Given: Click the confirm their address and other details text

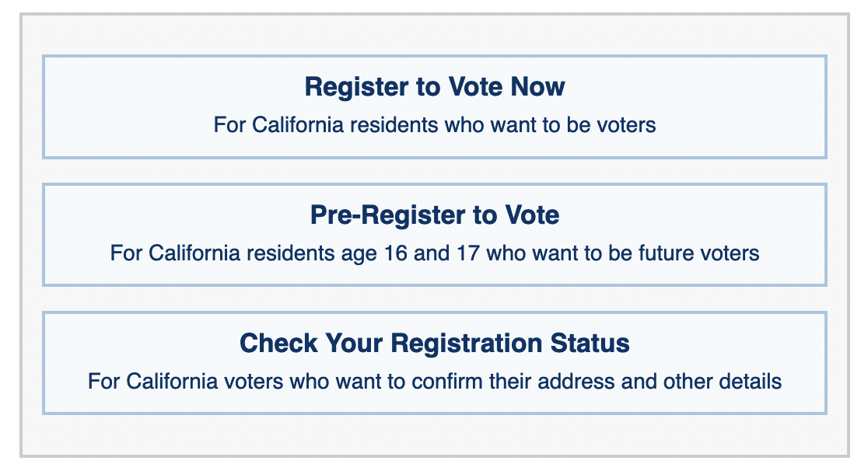Looking at the screenshot, I should [x=434, y=382].
